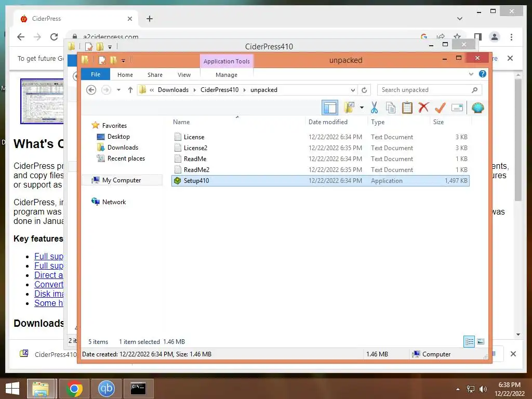Open recent locations dropdown arrow
The width and height of the screenshot is (532, 399).
[x=119, y=90]
